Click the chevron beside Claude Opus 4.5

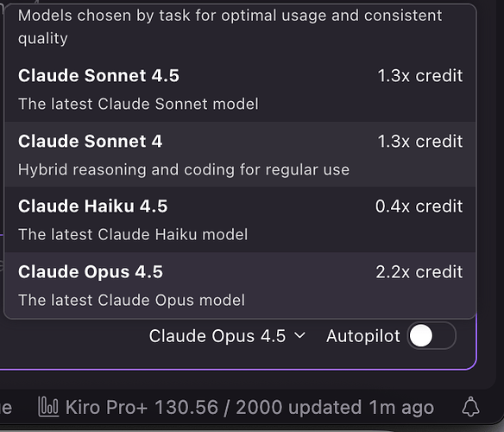tap(299, 336)
